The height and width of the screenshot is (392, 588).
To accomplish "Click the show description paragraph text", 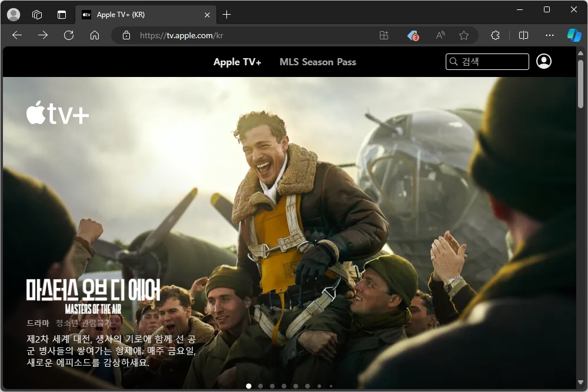I will 111,351.
